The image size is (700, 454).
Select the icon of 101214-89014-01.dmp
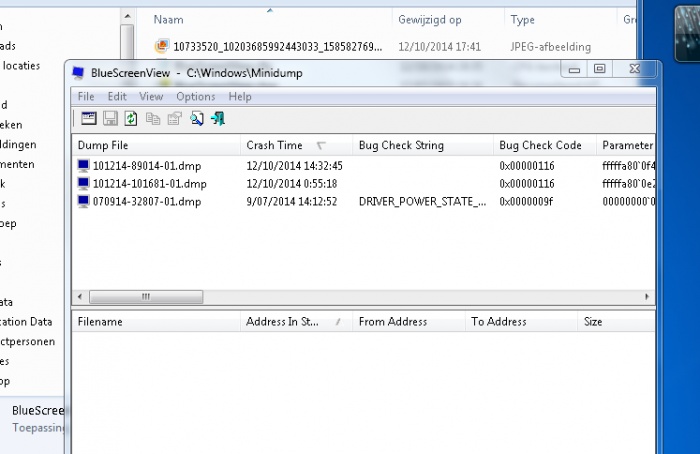coord(83,166)
